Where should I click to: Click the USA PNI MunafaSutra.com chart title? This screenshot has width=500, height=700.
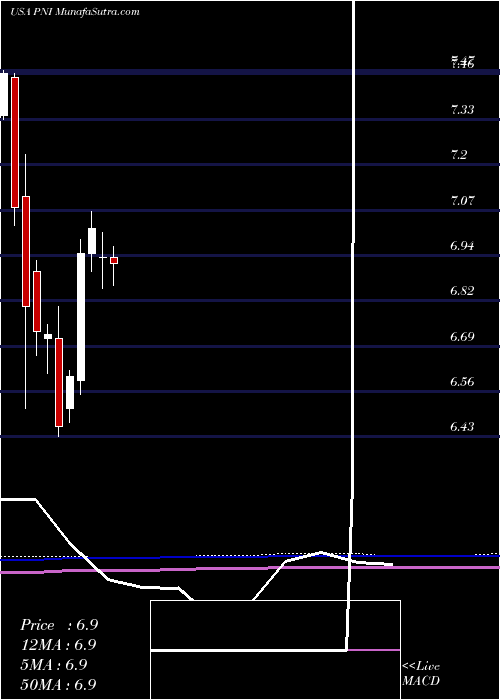pyautogui.click(x=75, y=11)
